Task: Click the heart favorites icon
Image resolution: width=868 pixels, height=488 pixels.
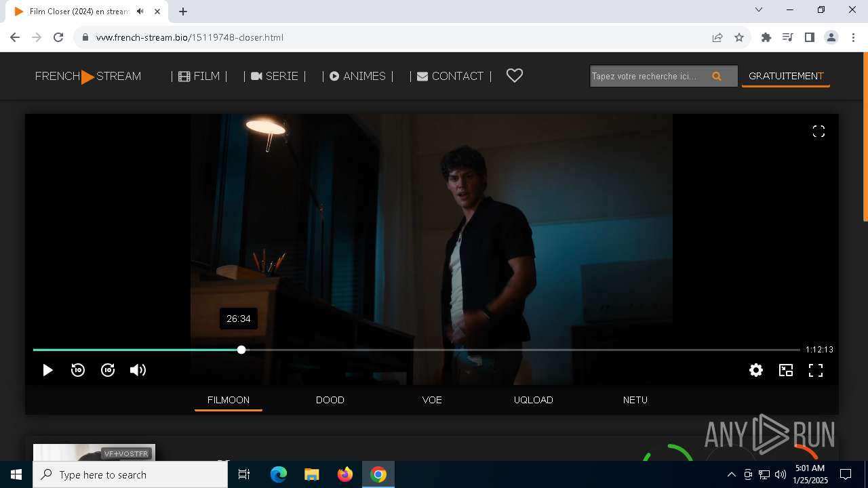Action: pyautogui.click(x=515, y=76)
